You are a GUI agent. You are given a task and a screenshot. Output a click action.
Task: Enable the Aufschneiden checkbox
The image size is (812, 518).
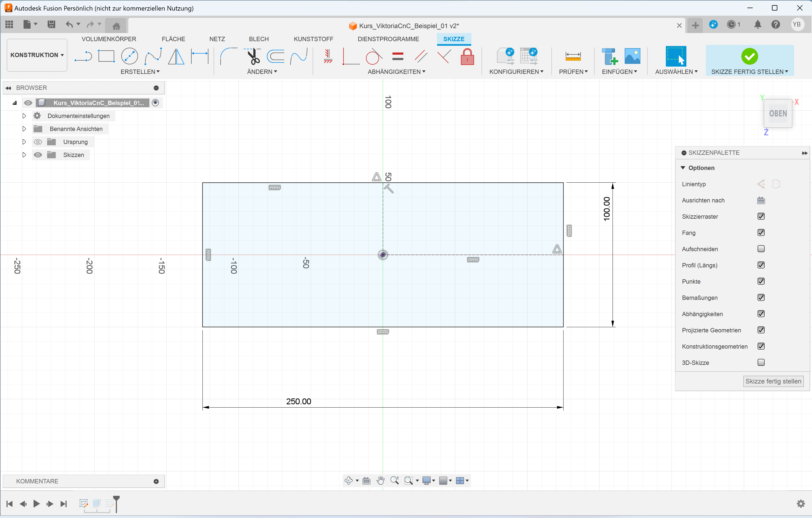[761, 249]
